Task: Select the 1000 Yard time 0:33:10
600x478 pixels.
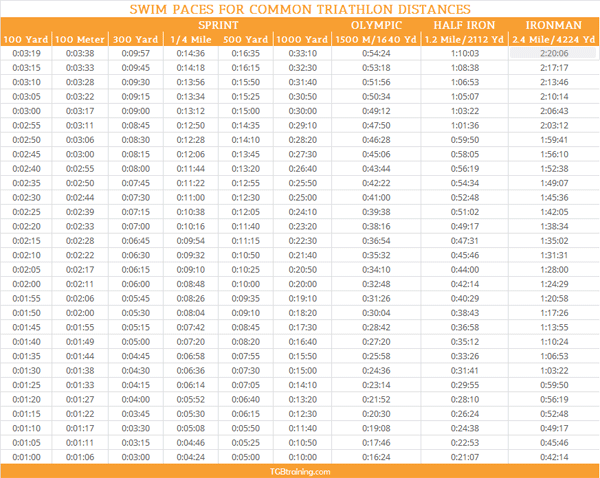Action: pyautogui.click(x=302, y=53)
